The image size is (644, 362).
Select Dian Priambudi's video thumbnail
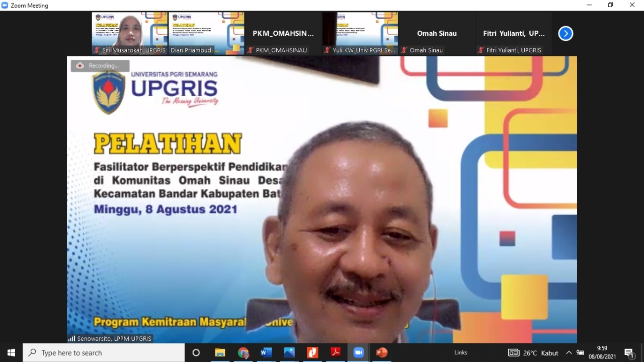click(206, 33)
